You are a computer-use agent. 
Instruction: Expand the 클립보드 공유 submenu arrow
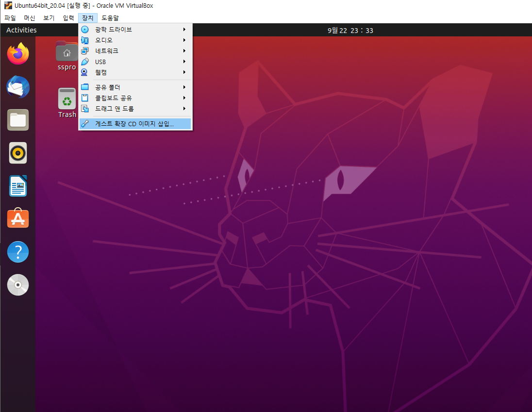pyautogui.click(x=184, y=98)
